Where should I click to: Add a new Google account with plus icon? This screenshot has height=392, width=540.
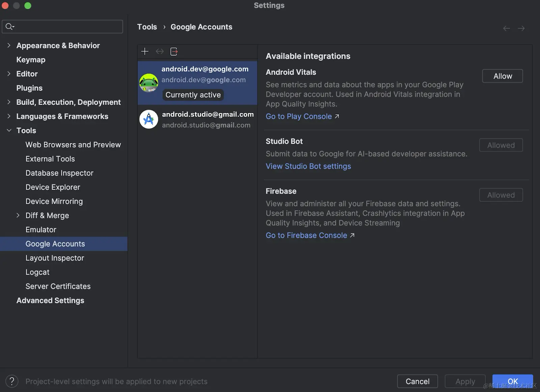145,51
